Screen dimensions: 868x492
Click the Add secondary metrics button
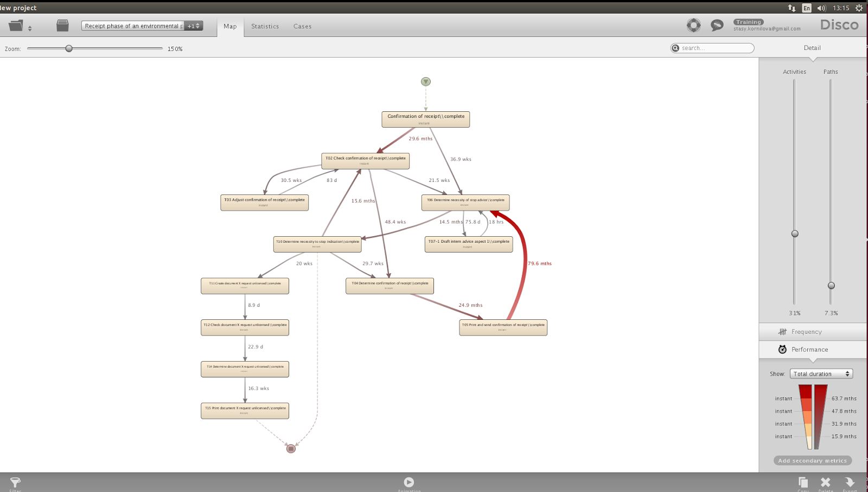point(812,460)
